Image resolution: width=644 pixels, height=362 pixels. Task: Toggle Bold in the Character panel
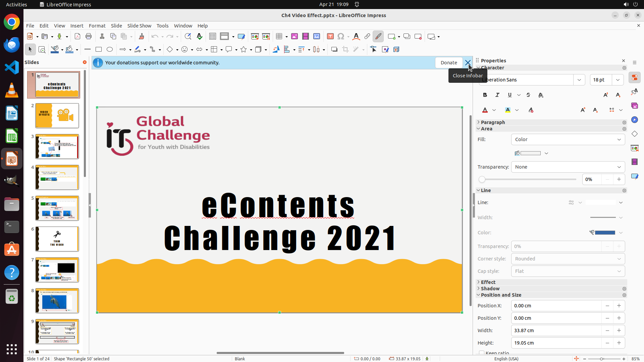(485, 95)
